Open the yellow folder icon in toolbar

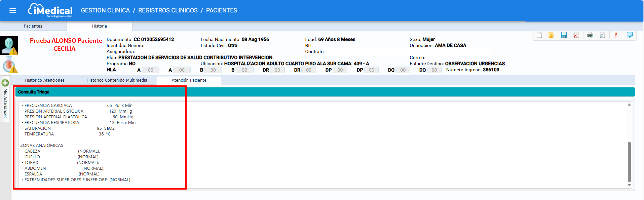(x=551, y=35)
